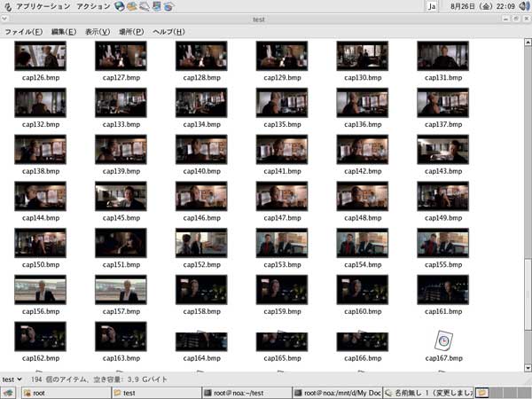Select the first workspace in switcher
Screen dimensions: 532x399
(482, 393)
